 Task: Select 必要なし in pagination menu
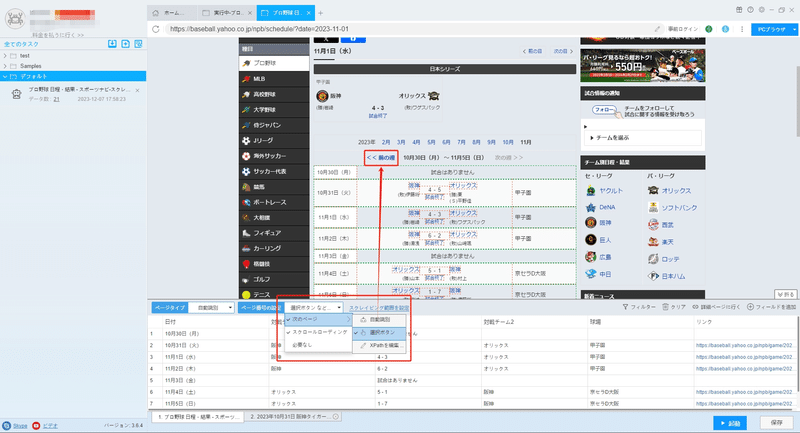(318, 345)
